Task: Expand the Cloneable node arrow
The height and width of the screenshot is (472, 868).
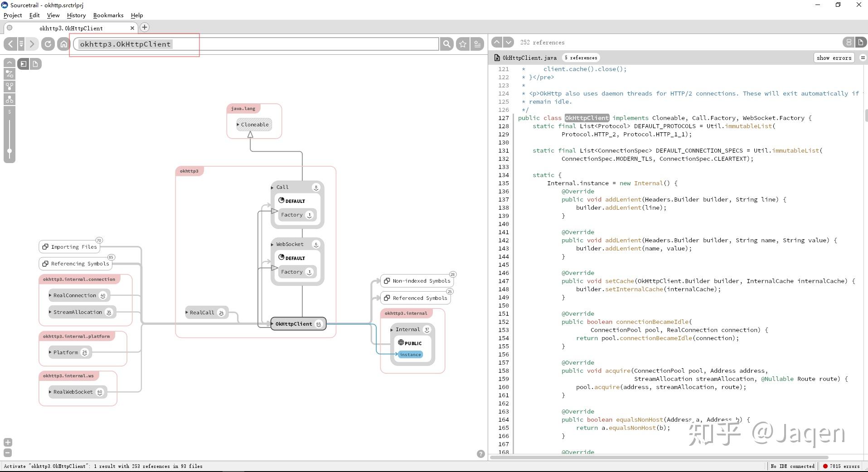Action: click(x=238, y=125)
